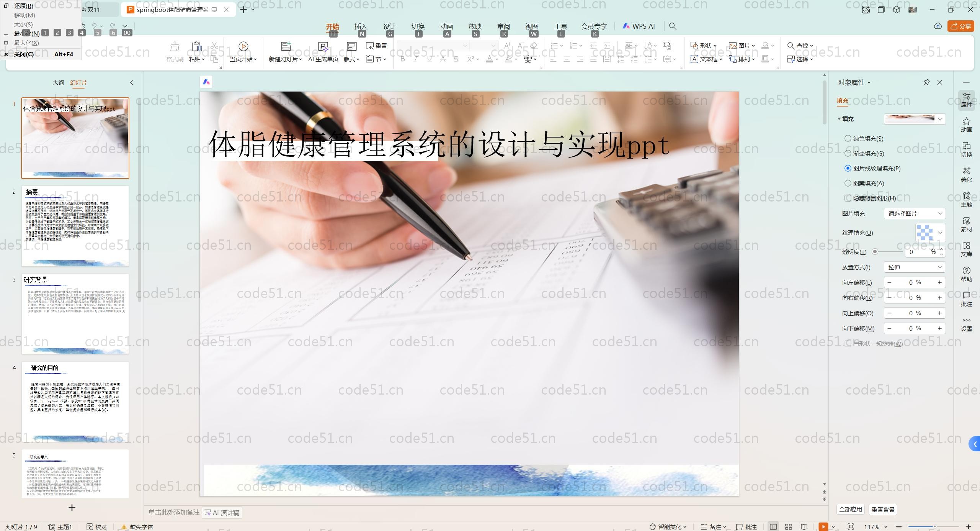Click the transparency slider handle
The width and height of the screenshot is (980, 531).
click(875, 252)
